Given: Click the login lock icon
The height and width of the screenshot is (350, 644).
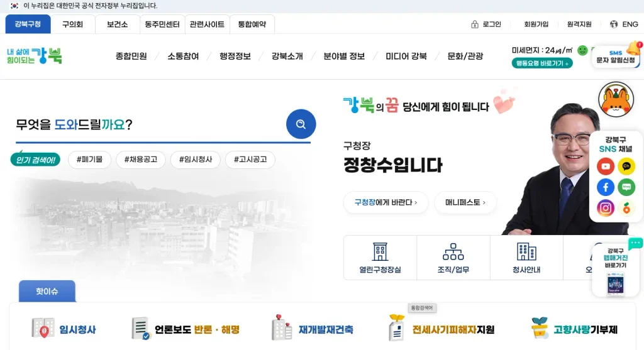Looking at the screenshot, I should [474, 25].
